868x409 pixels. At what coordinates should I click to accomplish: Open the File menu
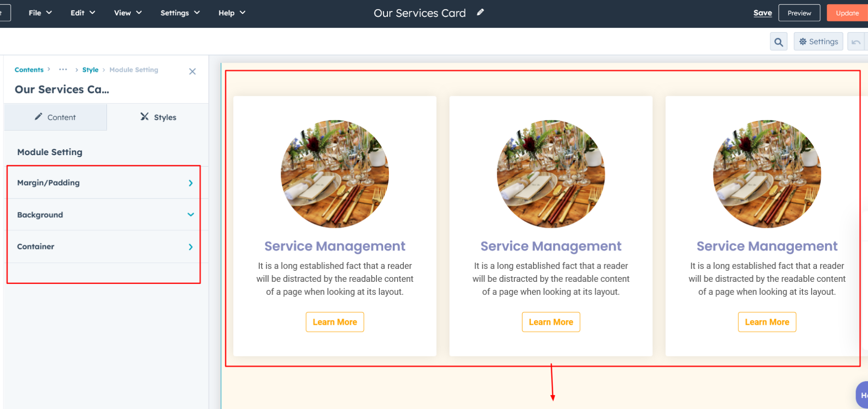tap(40, 13)
